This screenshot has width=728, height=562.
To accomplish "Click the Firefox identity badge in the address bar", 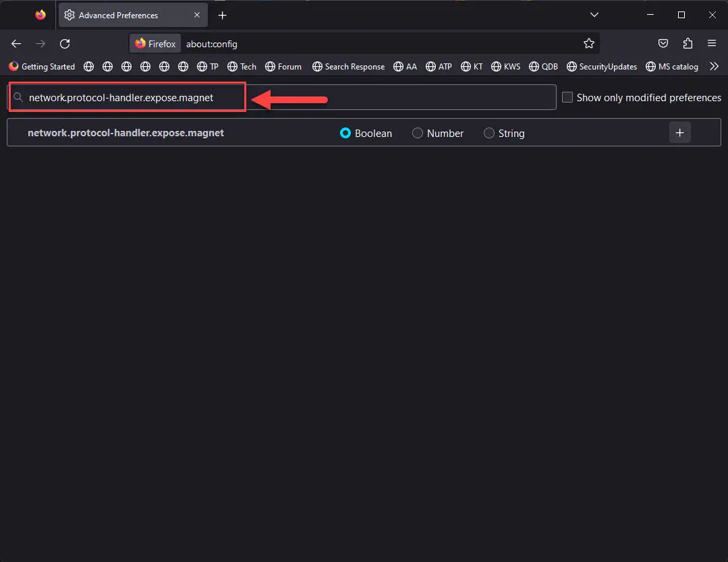I will tap(155, 44).
